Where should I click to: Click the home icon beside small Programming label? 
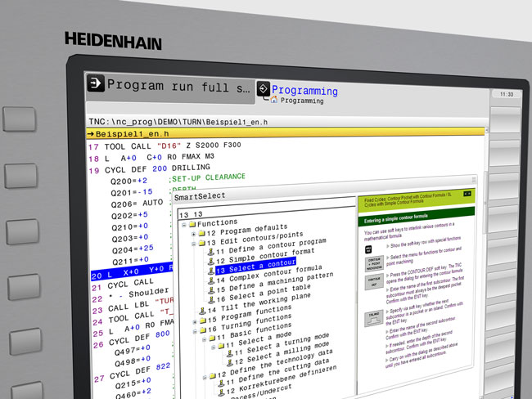(274, 99)
